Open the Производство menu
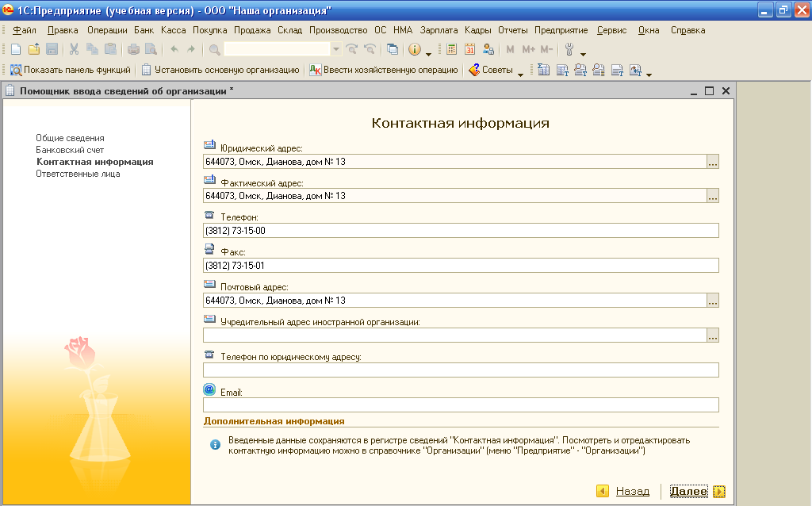The image size is (812, 506). pyautogui.click(x=338, y=30)
